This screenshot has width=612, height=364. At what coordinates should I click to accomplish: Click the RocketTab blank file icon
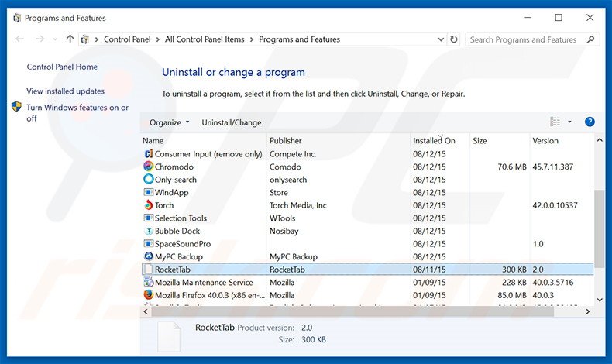[148, 270]
